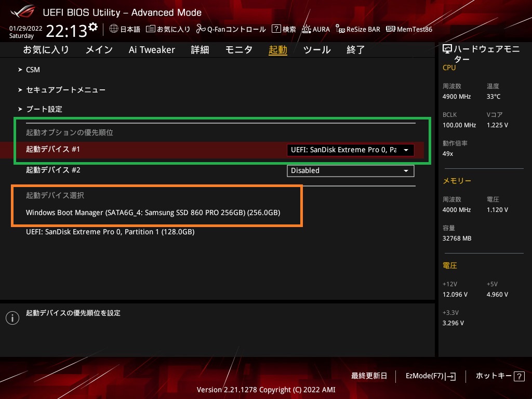Click +3.3V 3.296 V reading
The width and height of the screenshot is (532, 399).
453,323
